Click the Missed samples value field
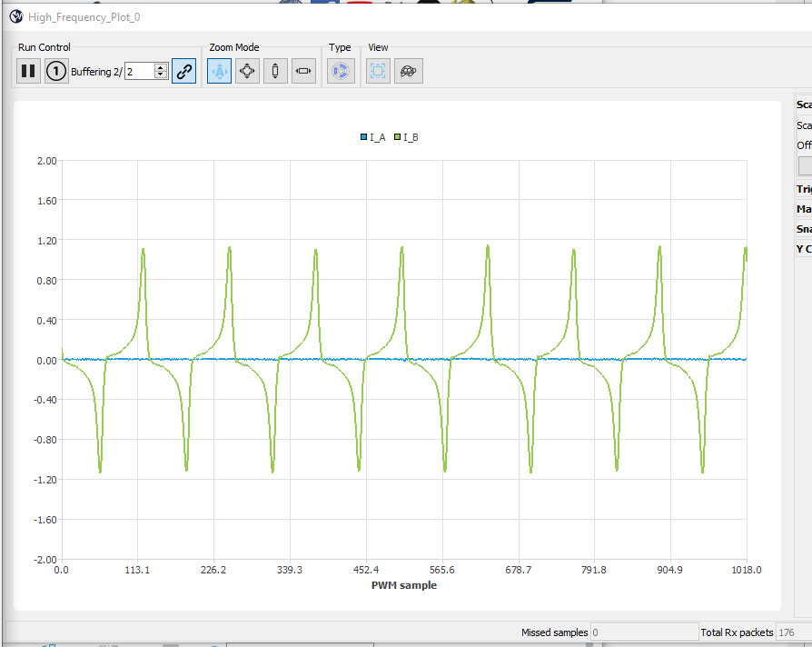Image resolution: width=812 pixels, height=647 pixels. tap(642, 632)
